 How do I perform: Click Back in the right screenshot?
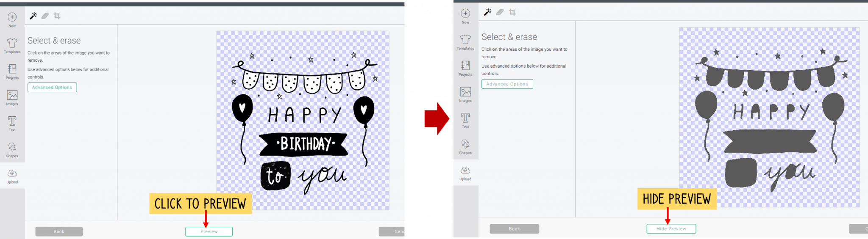click(x=515, y=228)
